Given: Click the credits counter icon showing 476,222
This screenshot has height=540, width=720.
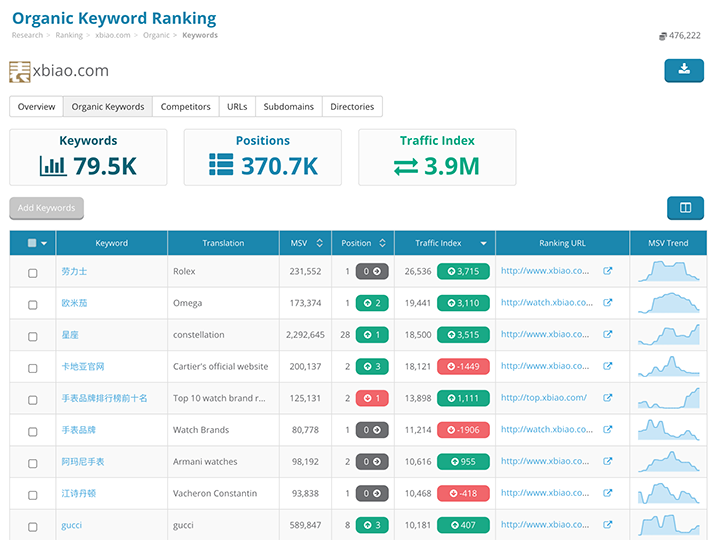Looking at the screenshot, I should click(x=662, y=36).
